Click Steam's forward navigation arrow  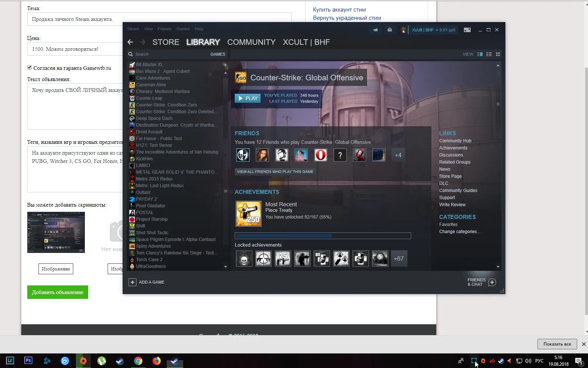[x=142, y=42]
